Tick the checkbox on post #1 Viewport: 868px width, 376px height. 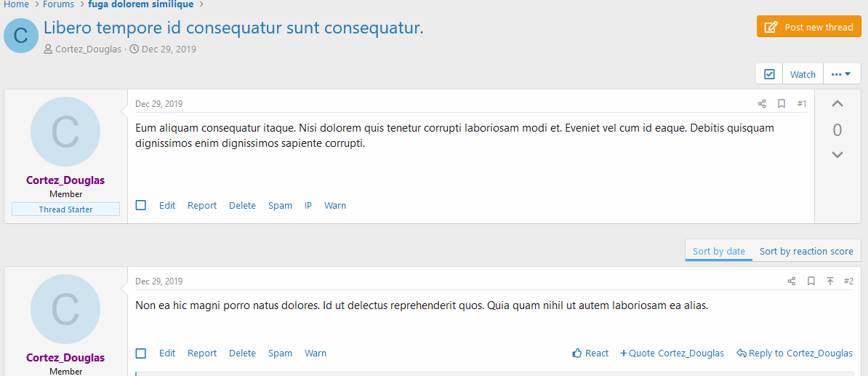pyautogui.click(x=141, y=206)
